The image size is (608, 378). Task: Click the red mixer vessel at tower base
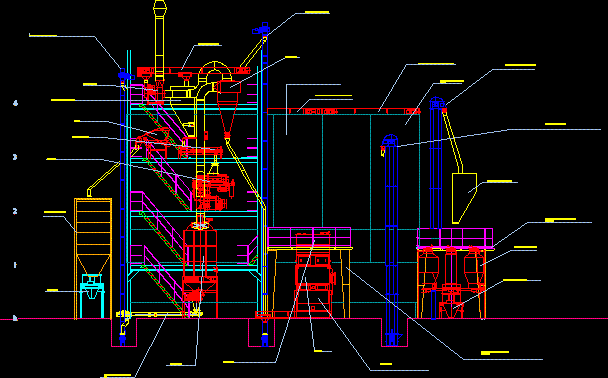tap(200, 268)
